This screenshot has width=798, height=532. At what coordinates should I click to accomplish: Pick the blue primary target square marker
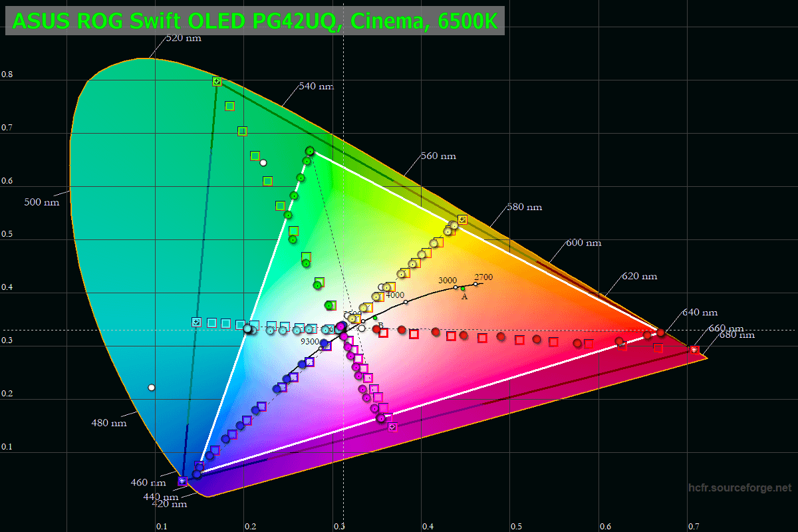coord(182,480)
